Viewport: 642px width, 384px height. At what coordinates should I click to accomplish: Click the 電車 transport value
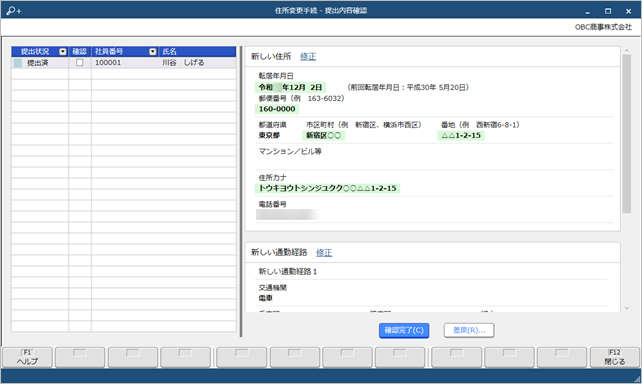coord(266,298)
